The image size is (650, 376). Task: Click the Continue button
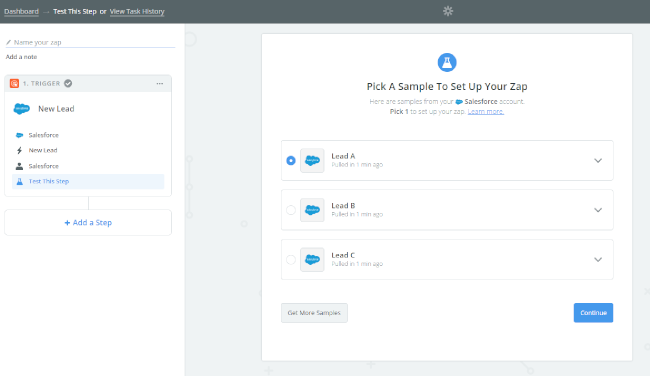(593, 313)
